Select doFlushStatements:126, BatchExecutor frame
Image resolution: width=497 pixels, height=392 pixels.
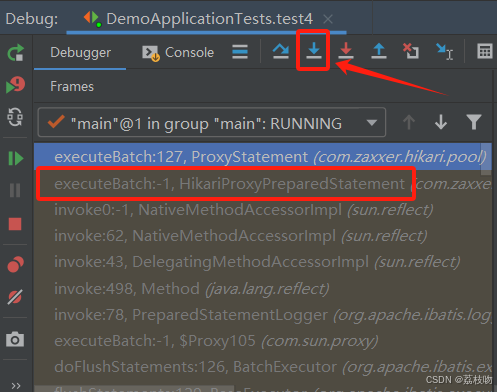[x=263, y=367]
